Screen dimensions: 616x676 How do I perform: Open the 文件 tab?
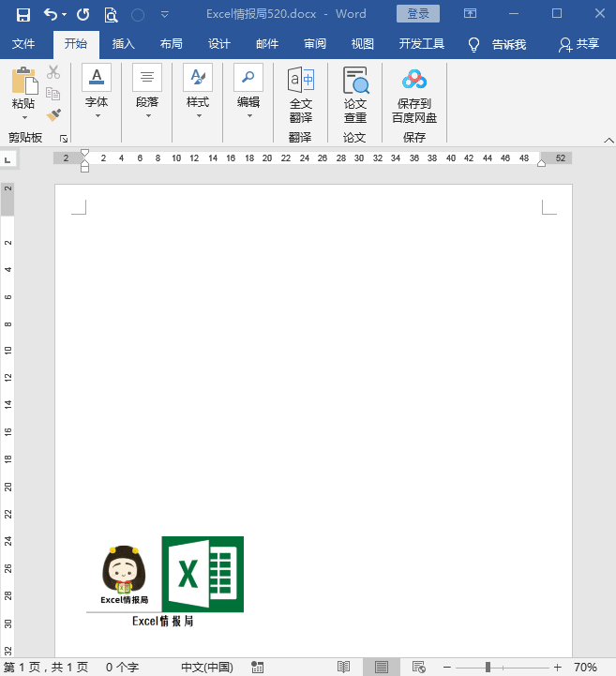click(x=23, y=44)
